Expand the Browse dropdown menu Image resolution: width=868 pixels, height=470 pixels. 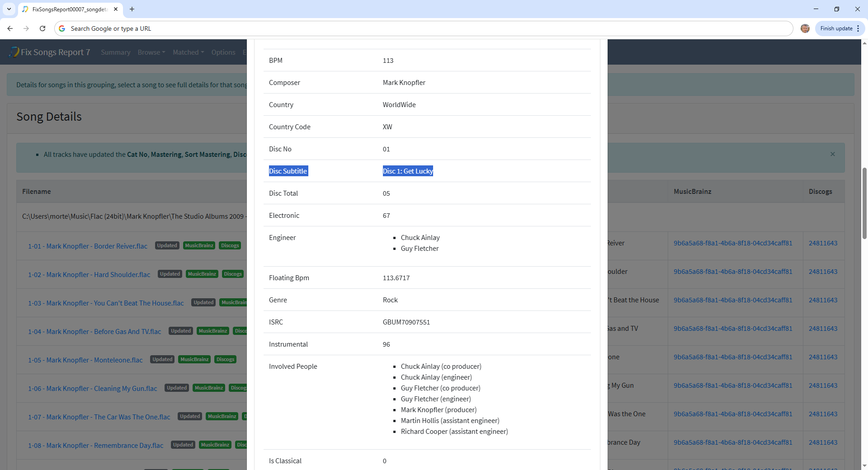click(151, 52)
